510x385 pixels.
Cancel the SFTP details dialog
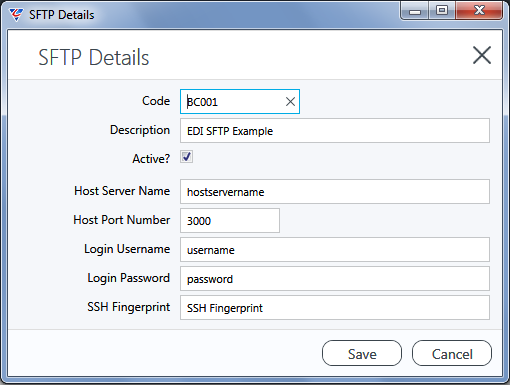click(x=452, y=353)
